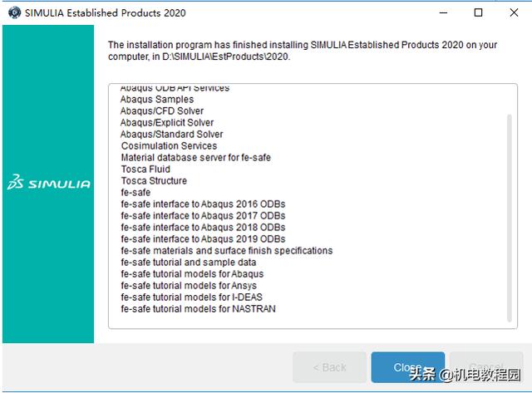Select the 'Tosca Structure' entry

(x=154, y=181)
